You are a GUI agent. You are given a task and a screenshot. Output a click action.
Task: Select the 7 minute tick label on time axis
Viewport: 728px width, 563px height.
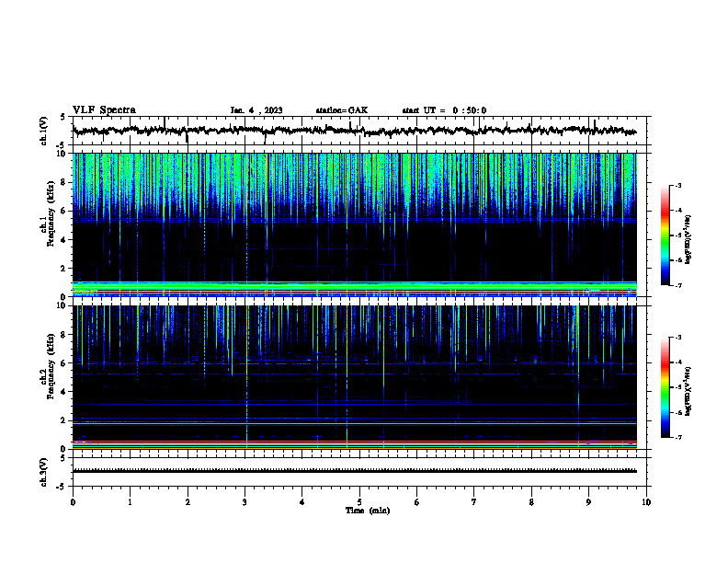point(474,502)
